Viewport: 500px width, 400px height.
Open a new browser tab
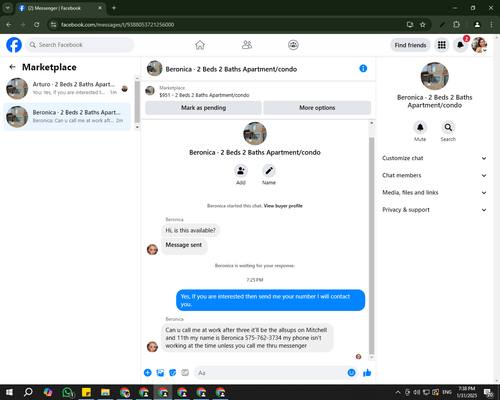(x=114, y=8)
